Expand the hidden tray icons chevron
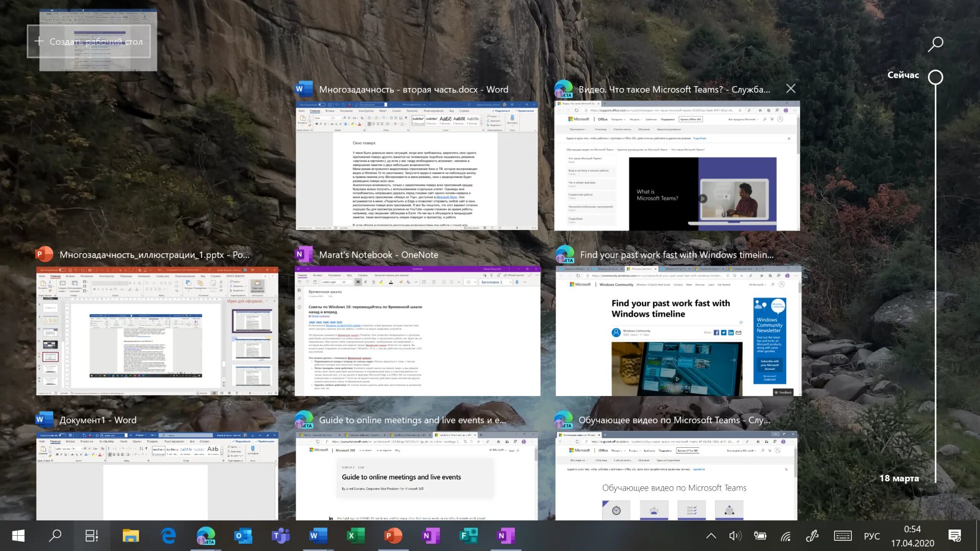This screenshot has width=980, height=551. coord(711,536)
